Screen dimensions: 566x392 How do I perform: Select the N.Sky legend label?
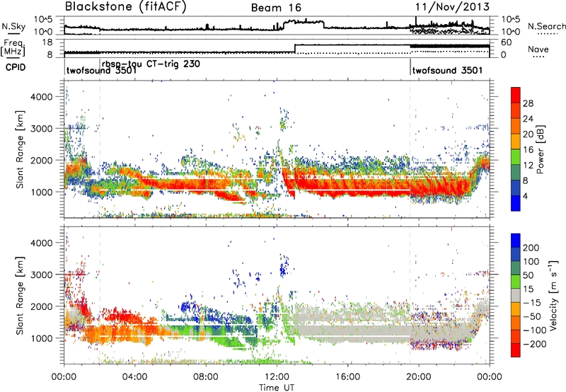coord(13,26)
